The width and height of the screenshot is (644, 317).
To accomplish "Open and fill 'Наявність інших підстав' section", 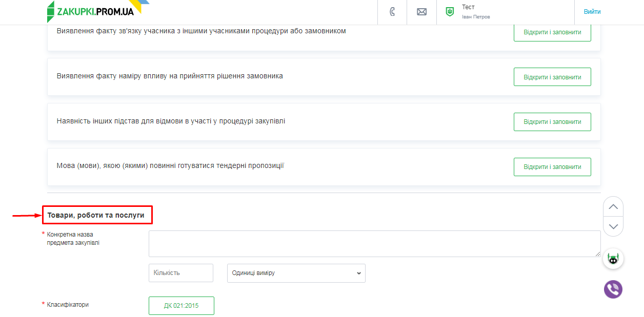I will 552,122.
